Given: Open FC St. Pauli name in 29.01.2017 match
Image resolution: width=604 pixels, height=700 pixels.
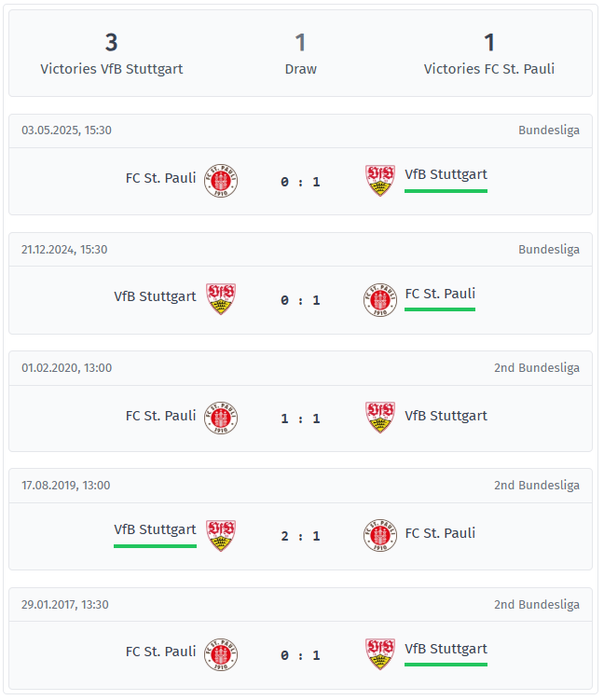Looking at the screenshot, I should [160, 652].
